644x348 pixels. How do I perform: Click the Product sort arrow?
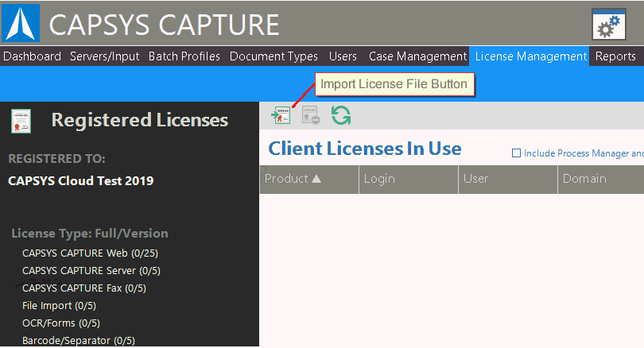click(x=316, y=179)
